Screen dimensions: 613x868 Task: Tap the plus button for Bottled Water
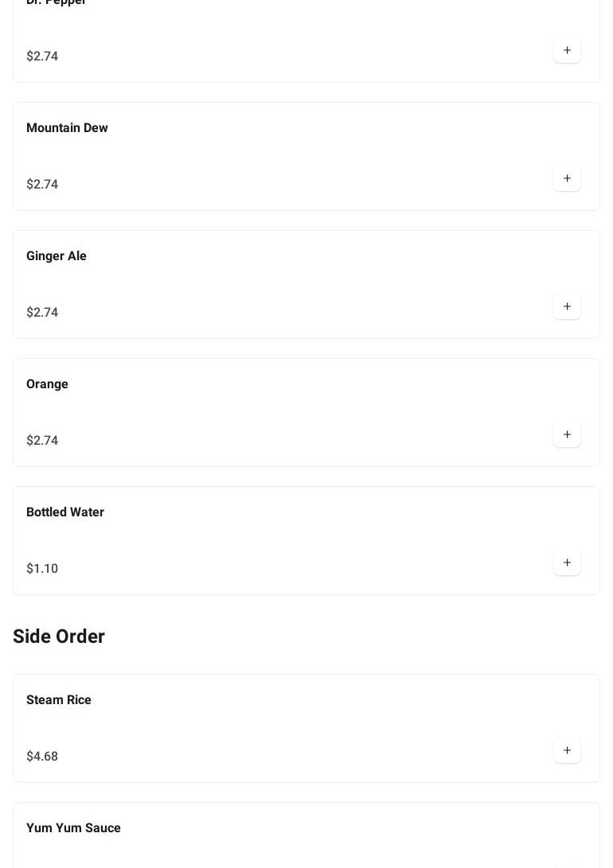click(567, 563)
